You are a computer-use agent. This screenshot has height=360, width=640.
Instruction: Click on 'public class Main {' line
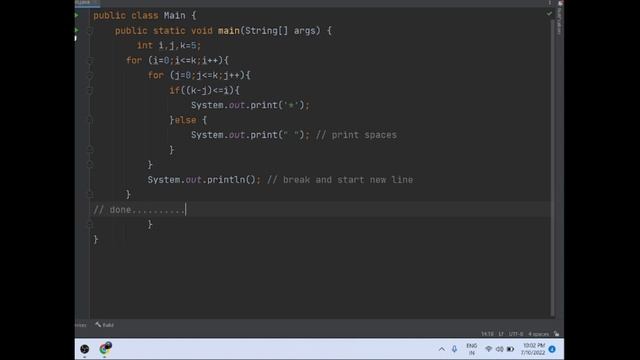pyautogui.click(x=145, y=16)
